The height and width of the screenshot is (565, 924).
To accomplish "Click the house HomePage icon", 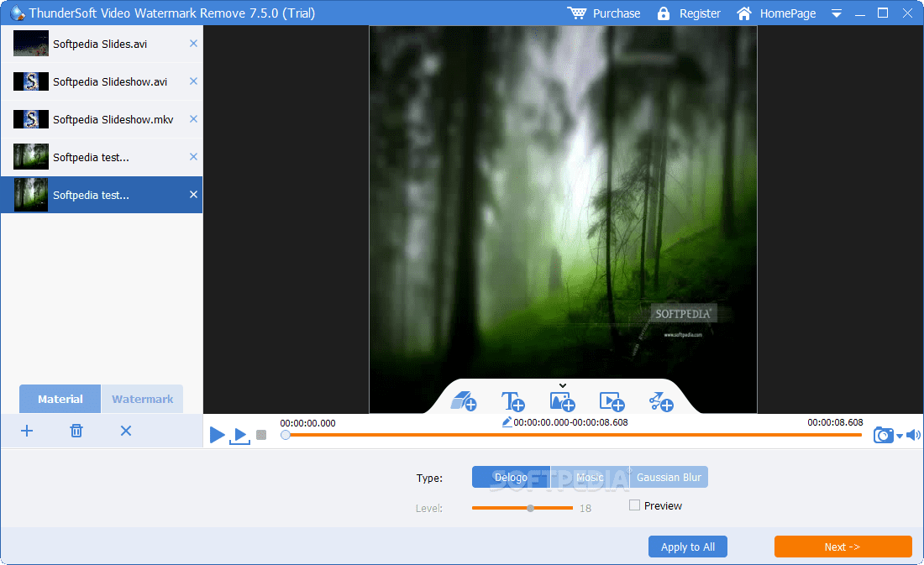I will point(744,13).
